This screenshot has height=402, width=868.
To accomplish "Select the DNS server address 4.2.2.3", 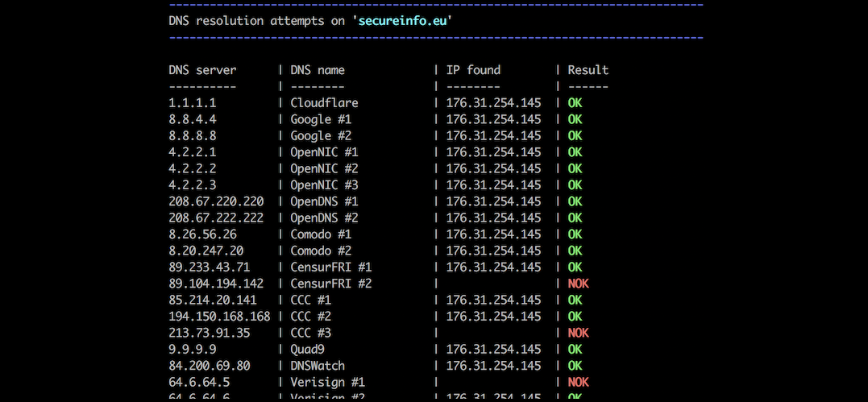I will [193, 185].
